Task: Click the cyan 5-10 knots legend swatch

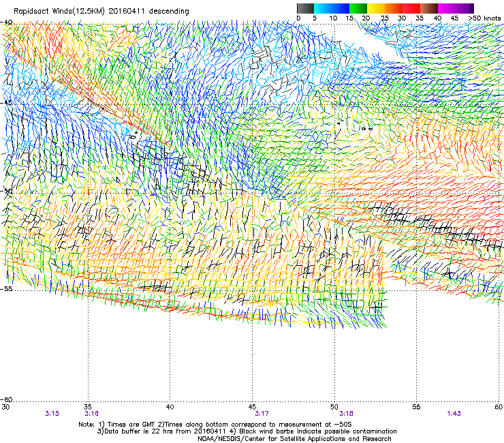Action: [x=323, y=8]
